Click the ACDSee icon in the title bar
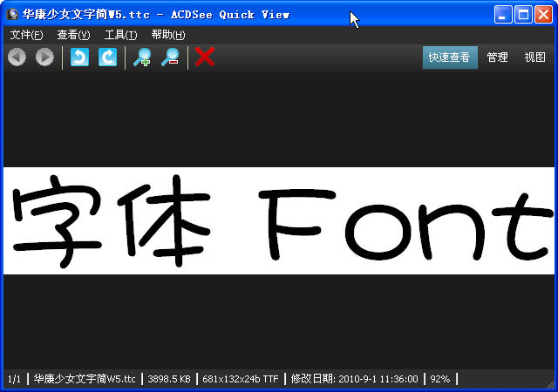 click(x=13, y=15)
